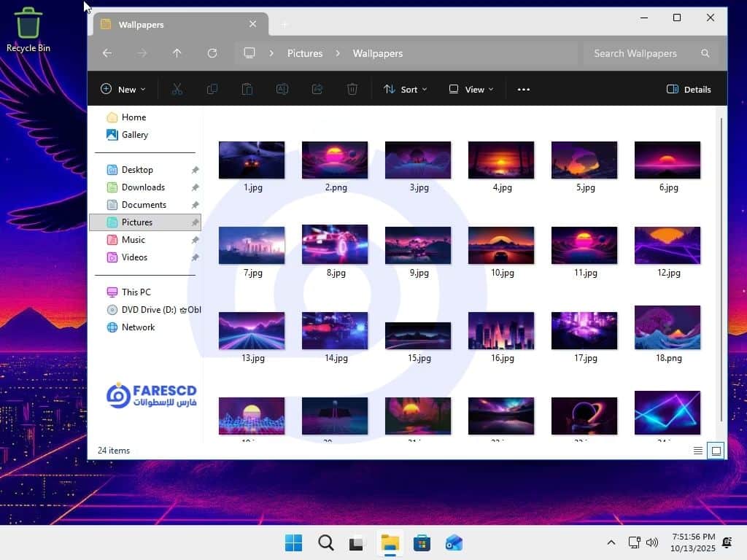
Task: Select This PC in navigation pane
Action: click(x=136, y=292)
